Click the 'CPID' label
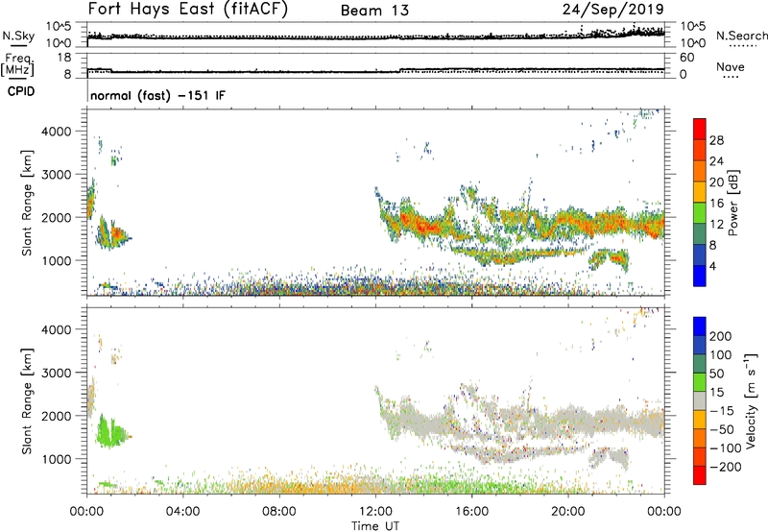The height and width of the screenshot is (532, 768). click(x=21, y=91)
